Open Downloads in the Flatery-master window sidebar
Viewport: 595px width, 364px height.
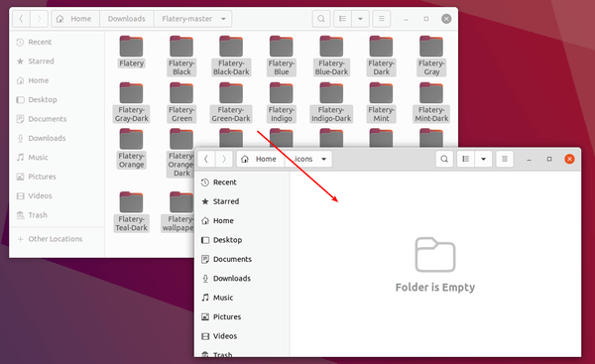click(57, 138)
